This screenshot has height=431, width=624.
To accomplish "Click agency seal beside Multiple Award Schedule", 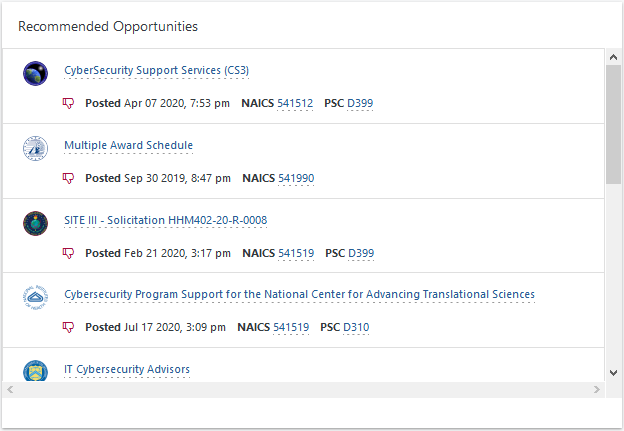I will pos(35,148).
